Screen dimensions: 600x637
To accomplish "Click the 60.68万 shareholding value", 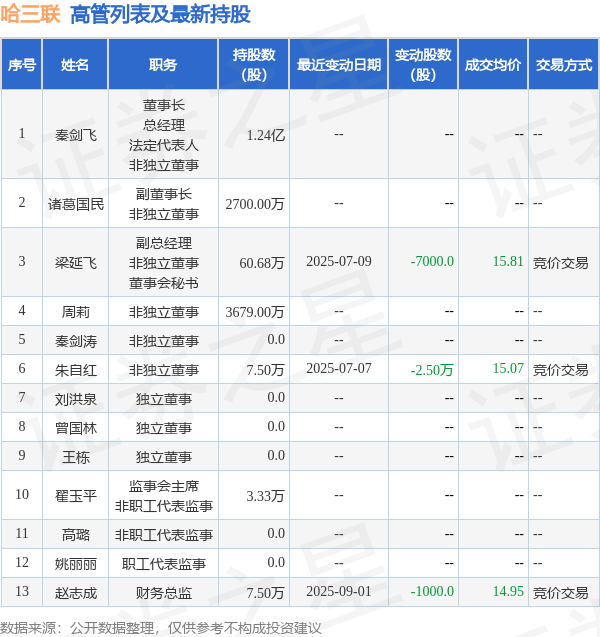I will click(x=262, y=263).
